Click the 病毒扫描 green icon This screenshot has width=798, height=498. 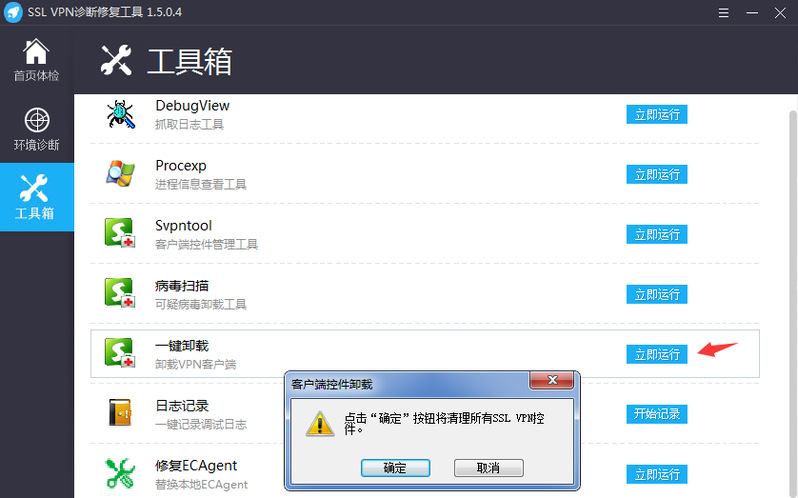click(x=120, y=294)
